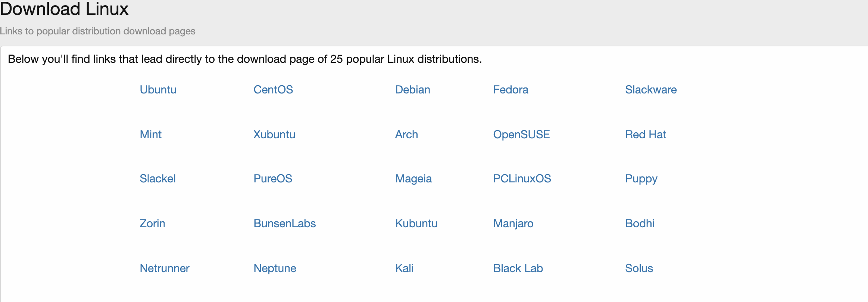The height and width of the screenshot is (302, 868).
Task: Click the Neptune link
Action: pos(275,269)
